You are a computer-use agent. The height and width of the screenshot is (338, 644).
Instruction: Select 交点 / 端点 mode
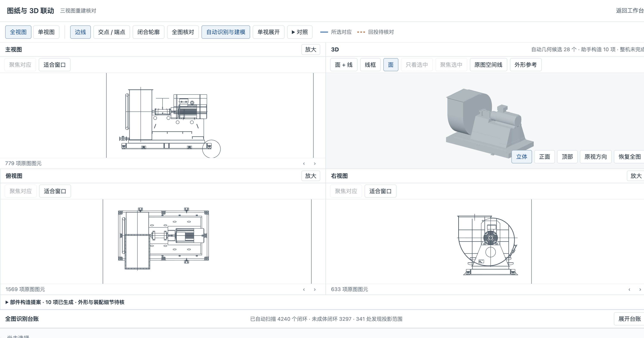click(111, 32)
